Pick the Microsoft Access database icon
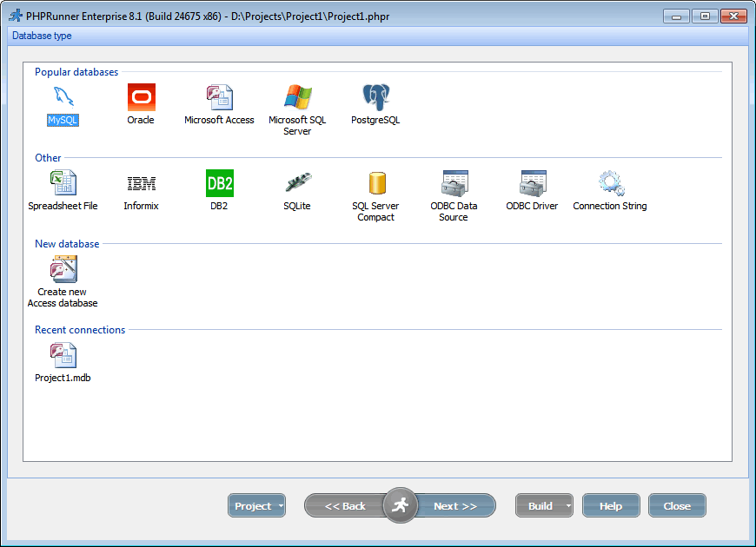 [219, 97]
